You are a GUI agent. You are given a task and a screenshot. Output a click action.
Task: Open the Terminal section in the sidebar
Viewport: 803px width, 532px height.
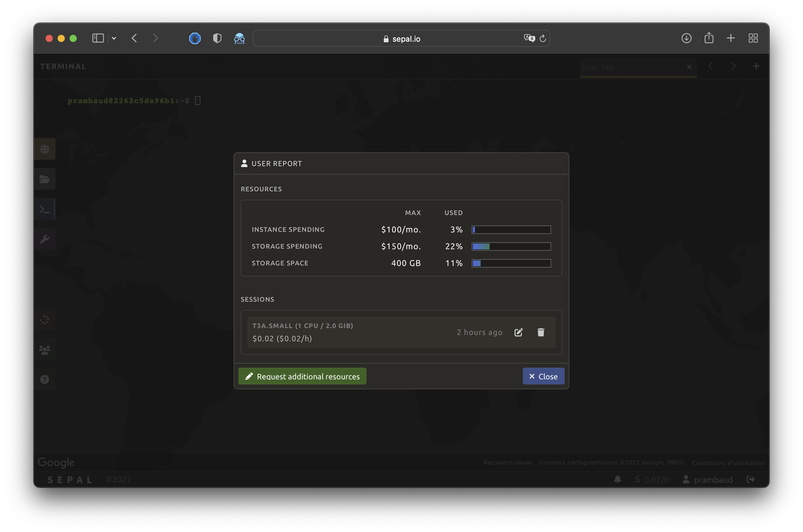pos(45,209)
